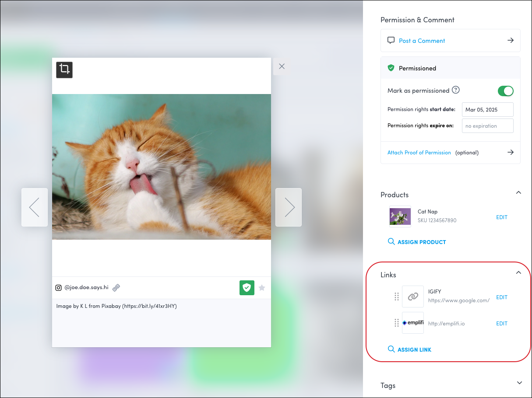The image size is (532, 398).
Task: Advance to the next image arrow
Action: pos(289,207)
